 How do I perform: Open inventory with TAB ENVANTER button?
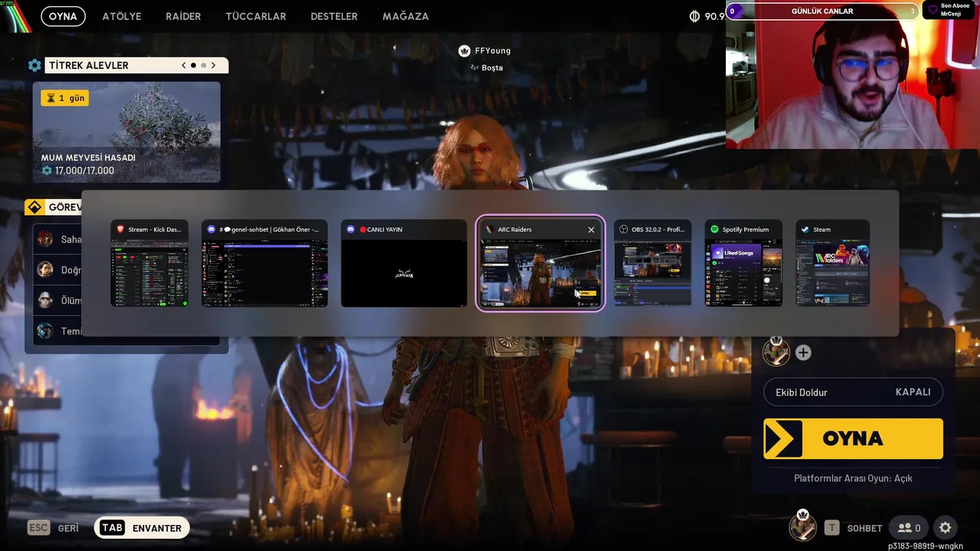142,528
